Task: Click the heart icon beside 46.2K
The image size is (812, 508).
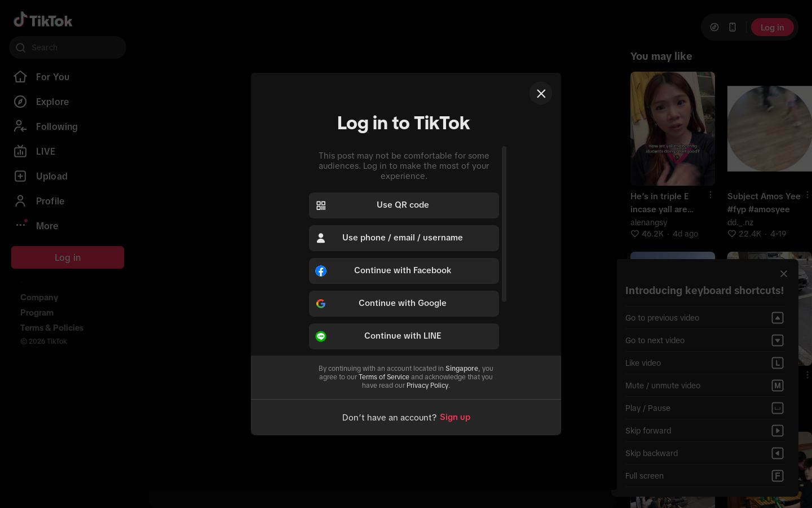Action: click(x=635, y=234)
